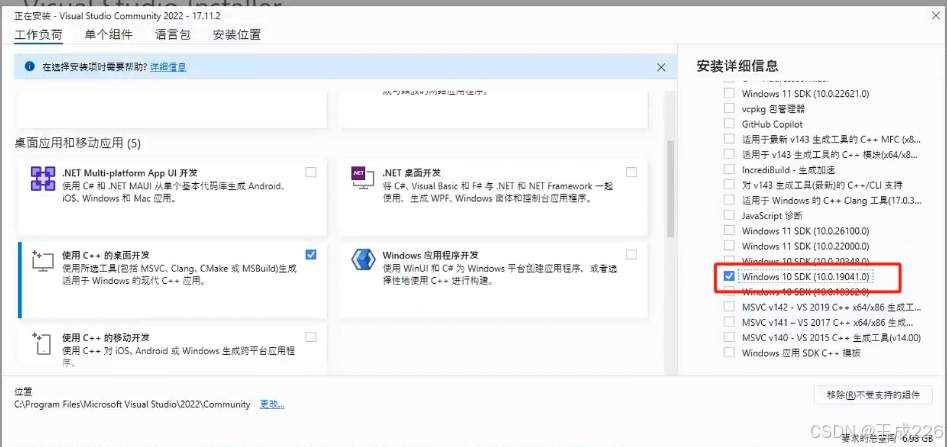Screen dimensions: 947x447
Task: Check the C++/CLI 支持 component
Action: pos(730,184)
